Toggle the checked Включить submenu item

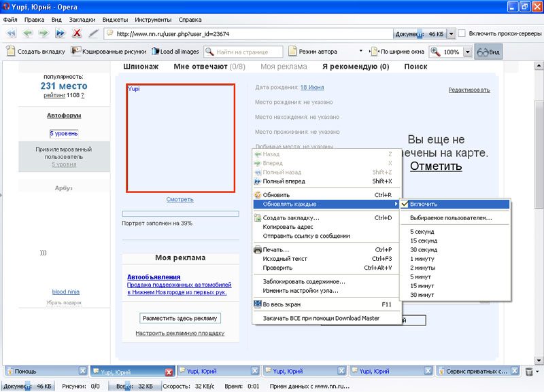pos(455,204)
